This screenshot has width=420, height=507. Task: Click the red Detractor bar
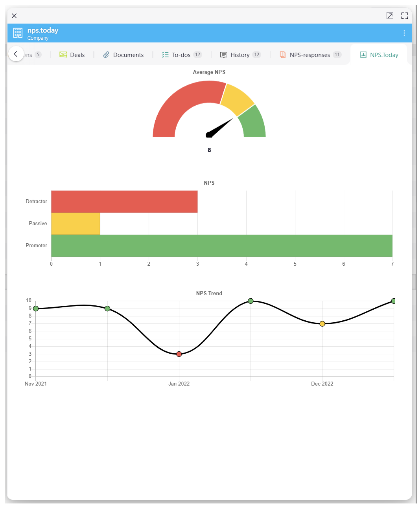pos(124,202)
